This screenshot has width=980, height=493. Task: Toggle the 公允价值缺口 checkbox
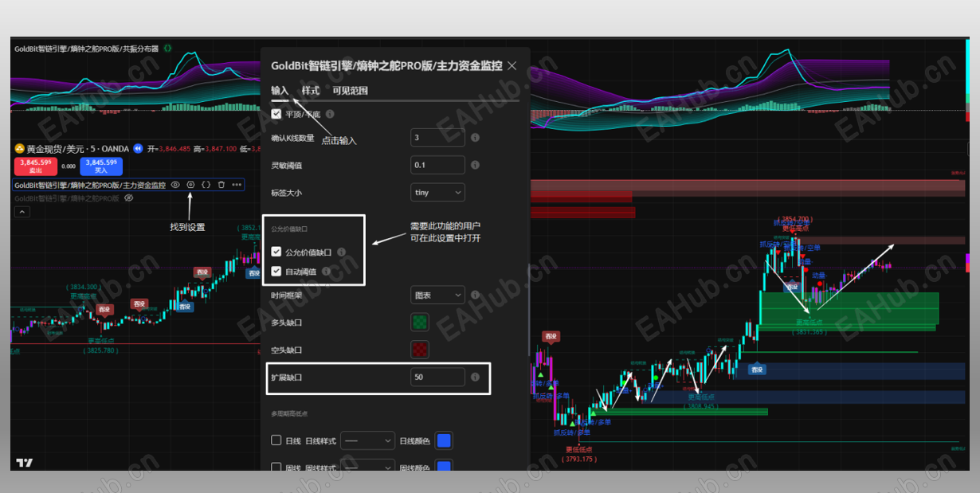tap(276, 252)
